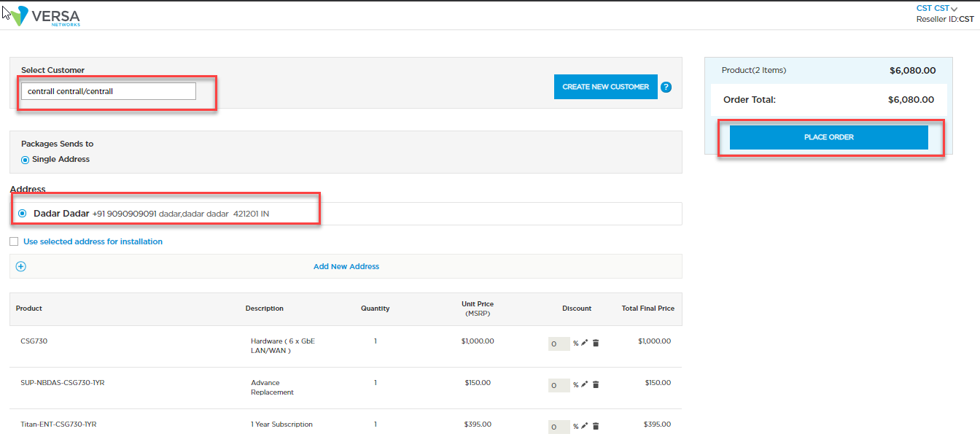Click the $1,000.00 unit price

point(478,341)
